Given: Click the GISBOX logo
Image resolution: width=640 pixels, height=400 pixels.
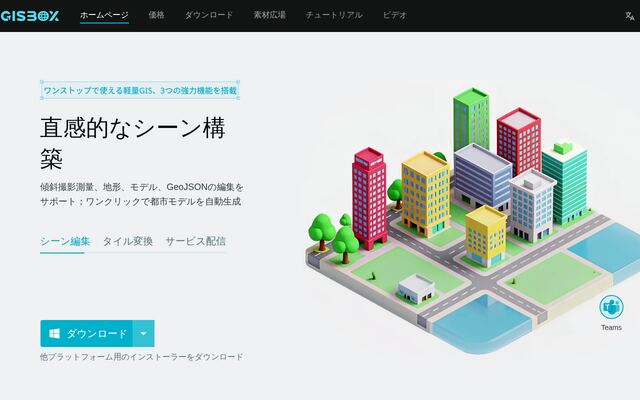Looking at the screenshot, I should click(29, 16).
